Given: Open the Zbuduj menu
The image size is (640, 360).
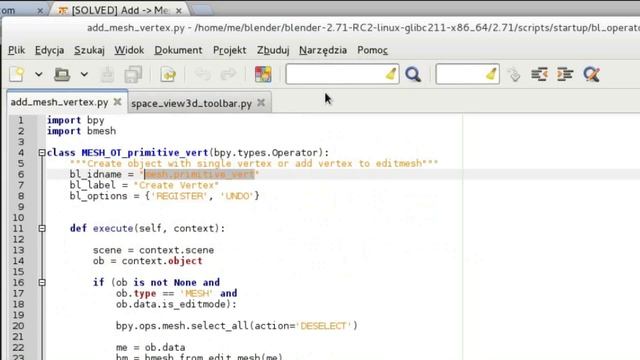Looking at the screenshot, I should pyautogui.click(x=273, y=50).
